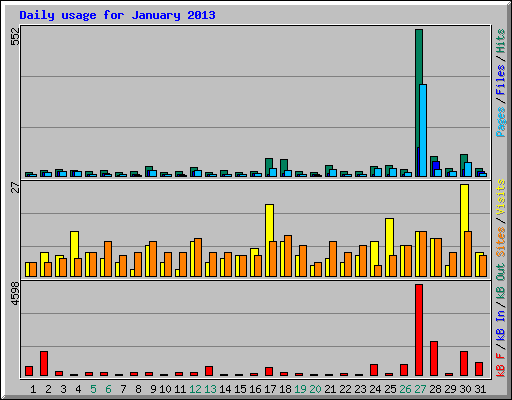Click day label 10 on the x-axis
The height and width of the screenshot is (400, 512).
165,389
